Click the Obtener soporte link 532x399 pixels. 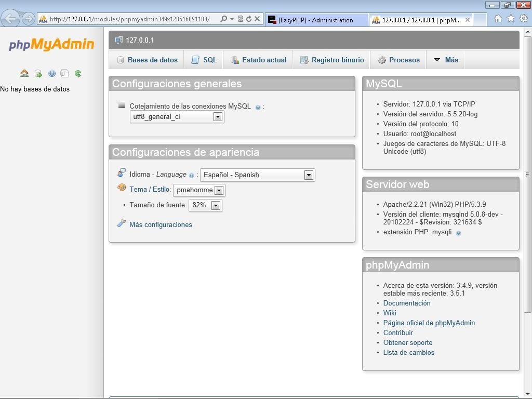coord(408,342)
